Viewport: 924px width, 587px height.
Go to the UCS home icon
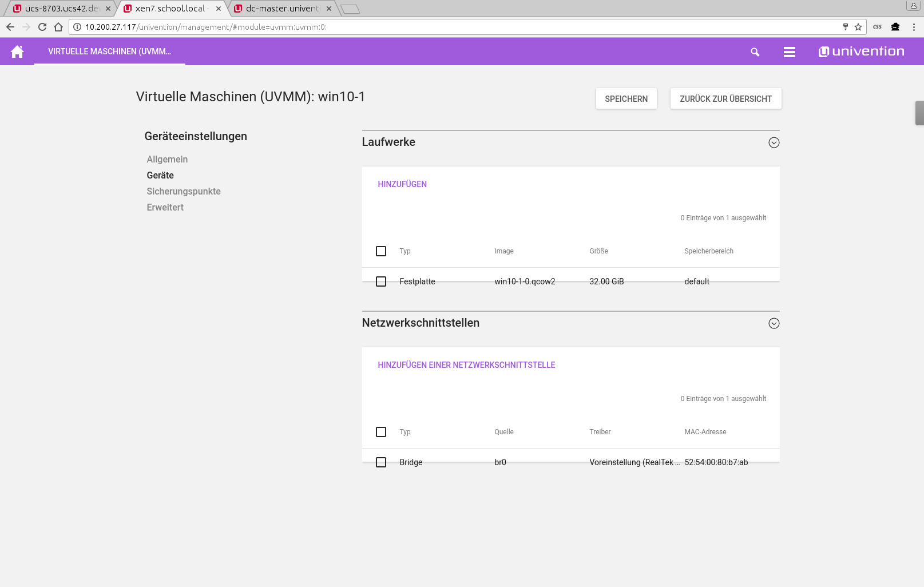click(17, 51)
